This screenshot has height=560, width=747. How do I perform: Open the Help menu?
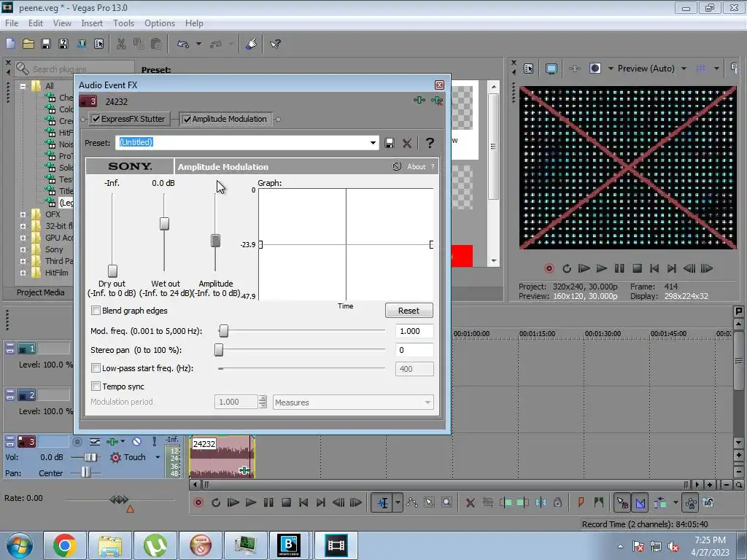(194, 23)
